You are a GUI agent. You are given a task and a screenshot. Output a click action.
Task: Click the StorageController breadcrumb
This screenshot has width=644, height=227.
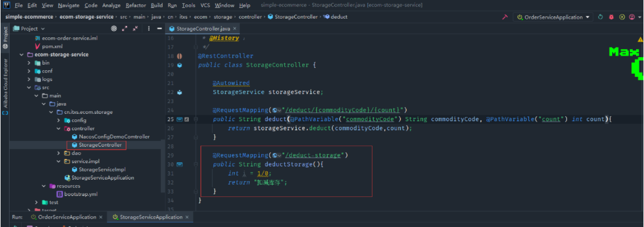coord(293,17)
